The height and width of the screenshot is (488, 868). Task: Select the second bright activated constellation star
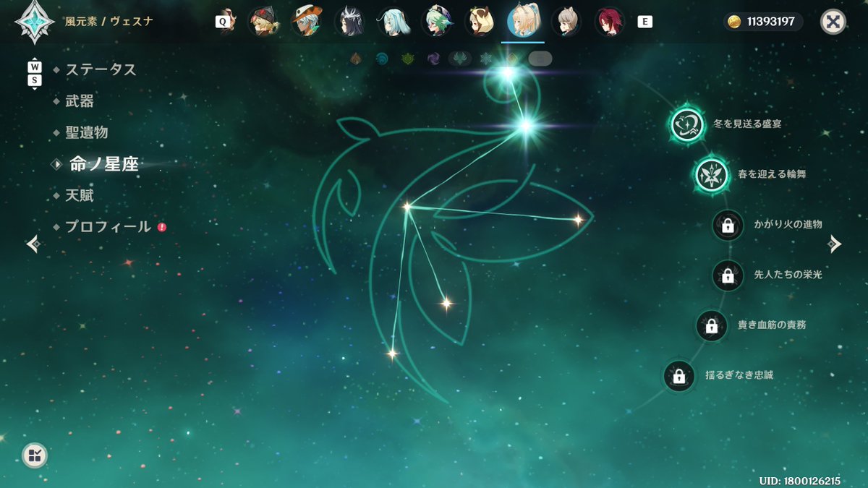coord(526,126)
